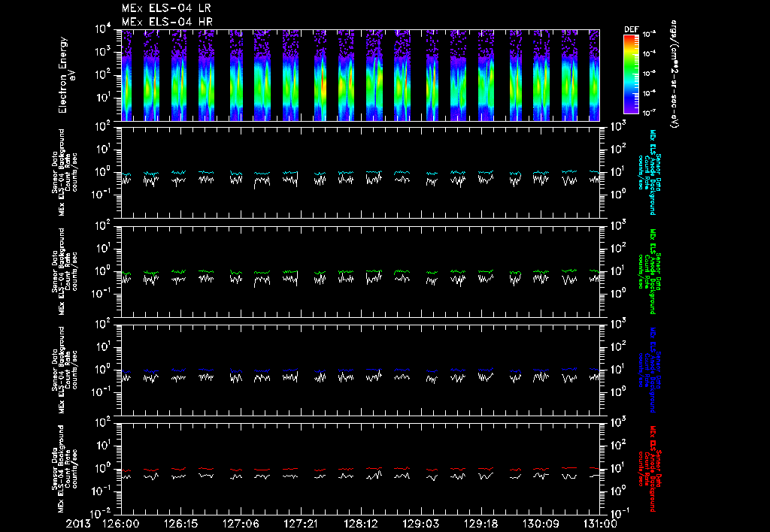Click the '127:21' time axis label
This screenshot has height=532, width=770.
(x=300, y=524)
